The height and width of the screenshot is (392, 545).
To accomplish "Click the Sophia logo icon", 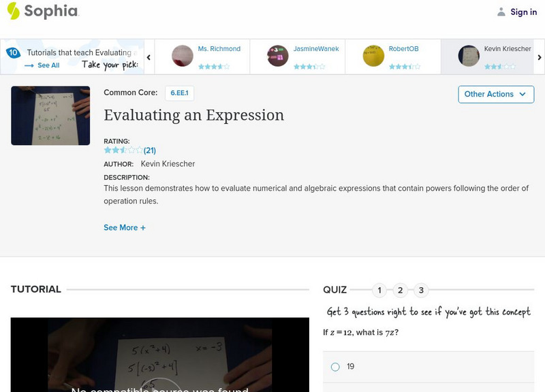I will (x=14, y=11).
